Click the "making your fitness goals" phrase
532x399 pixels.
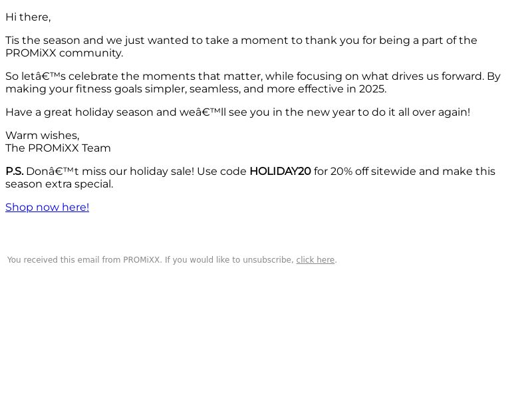pos(74,89)
